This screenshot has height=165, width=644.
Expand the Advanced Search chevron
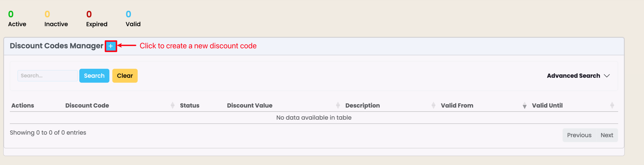(x=607, y=76)
